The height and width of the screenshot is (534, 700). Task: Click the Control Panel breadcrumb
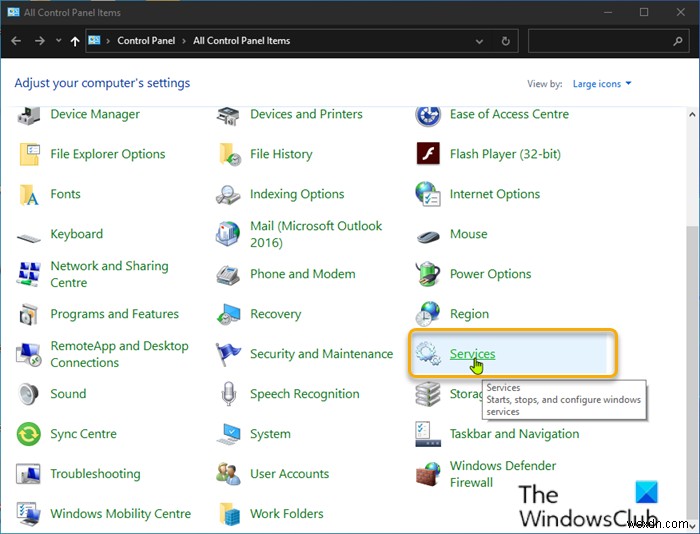coord(146,41)
